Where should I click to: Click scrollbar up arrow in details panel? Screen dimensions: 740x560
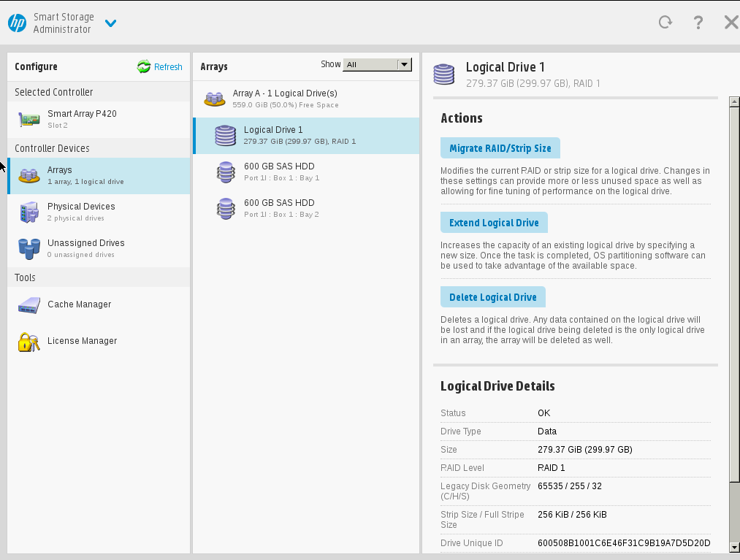pos(734,101)
